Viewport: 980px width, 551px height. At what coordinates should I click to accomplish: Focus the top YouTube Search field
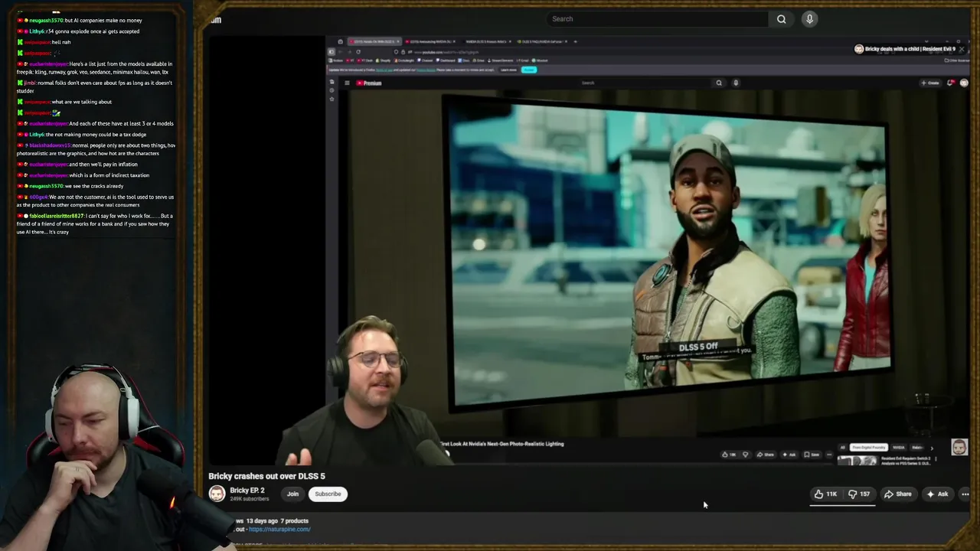point(657,19)
